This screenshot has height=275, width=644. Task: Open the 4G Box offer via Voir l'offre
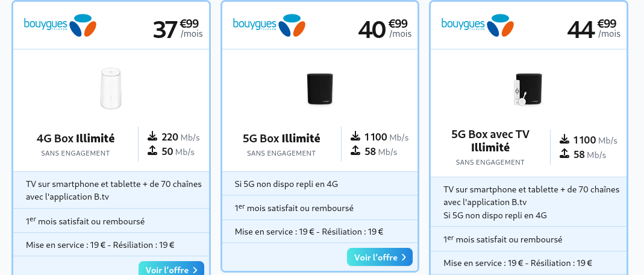point(171,270)
